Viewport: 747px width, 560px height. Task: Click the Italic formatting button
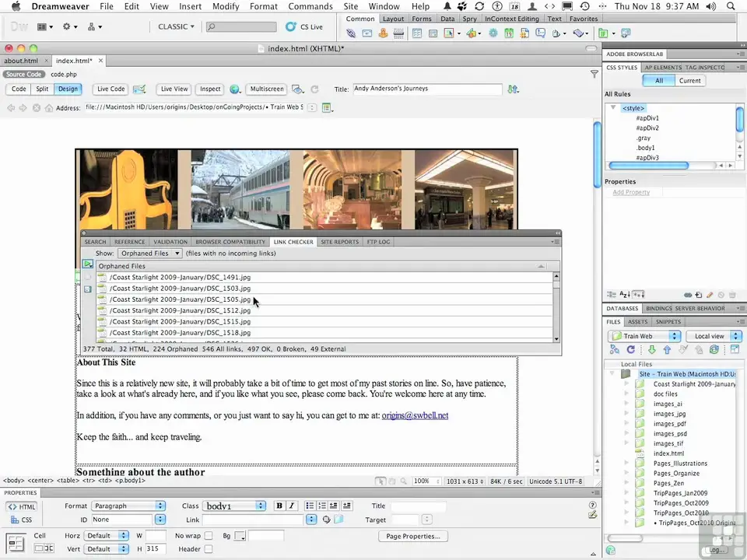click(292, 506)
